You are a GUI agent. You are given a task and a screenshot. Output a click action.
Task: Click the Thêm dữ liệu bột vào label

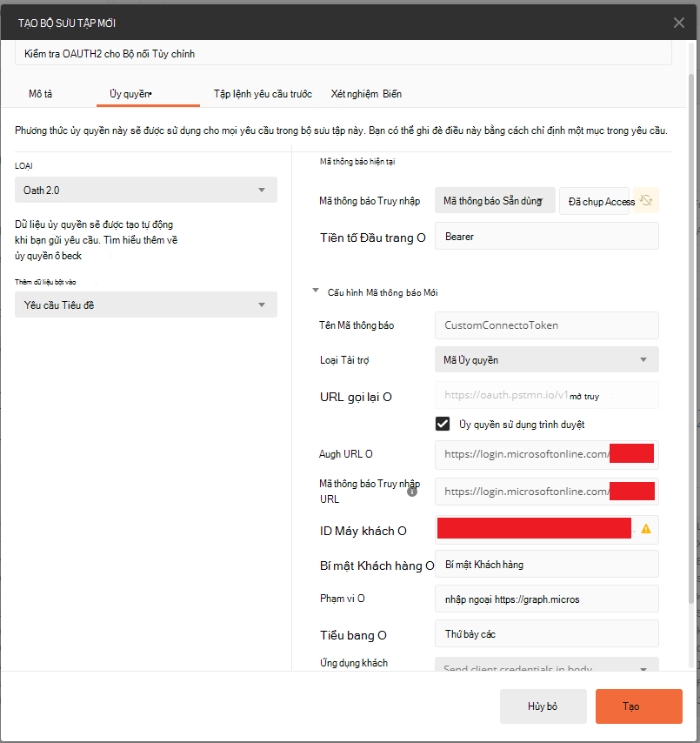click(45, 282)
